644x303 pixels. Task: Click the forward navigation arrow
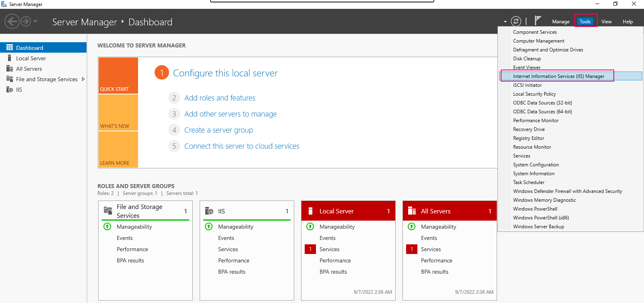[26, 21]
